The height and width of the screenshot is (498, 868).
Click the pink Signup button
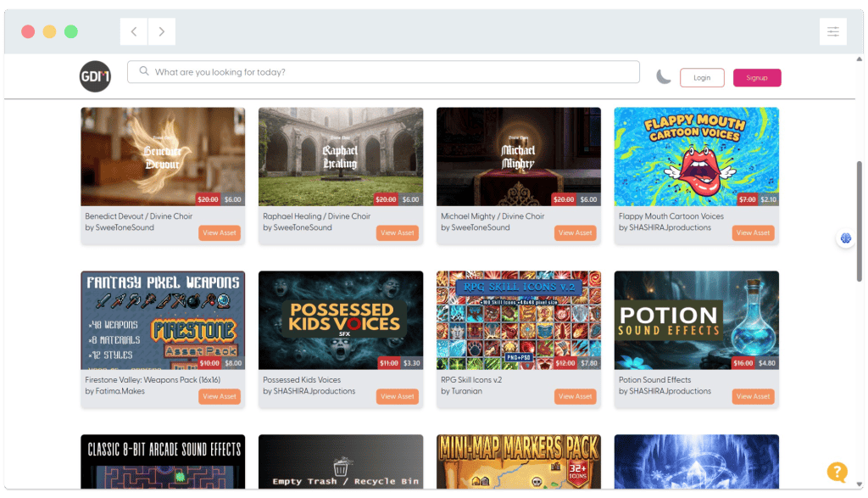[x=756, y=77]
